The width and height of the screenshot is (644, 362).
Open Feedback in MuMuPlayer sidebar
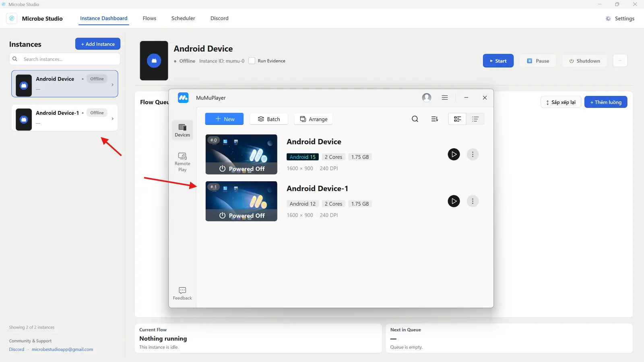(182, 294)
